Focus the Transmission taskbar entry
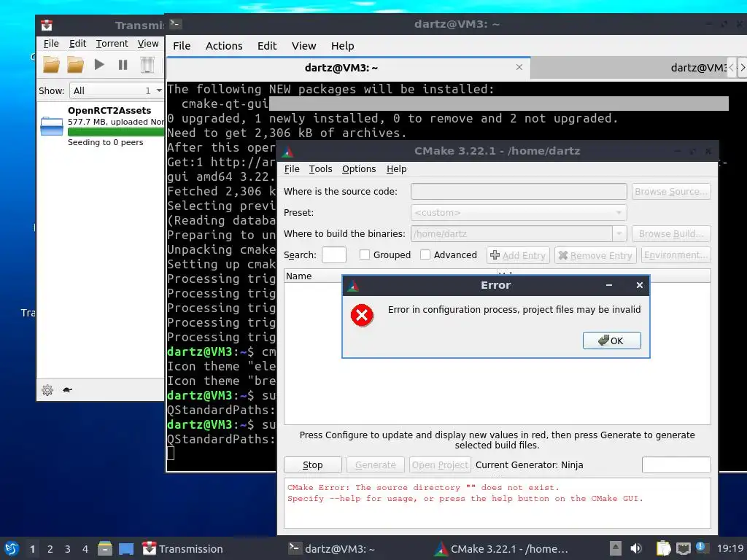This screenshot has width=747, height=560. point(183,549)
